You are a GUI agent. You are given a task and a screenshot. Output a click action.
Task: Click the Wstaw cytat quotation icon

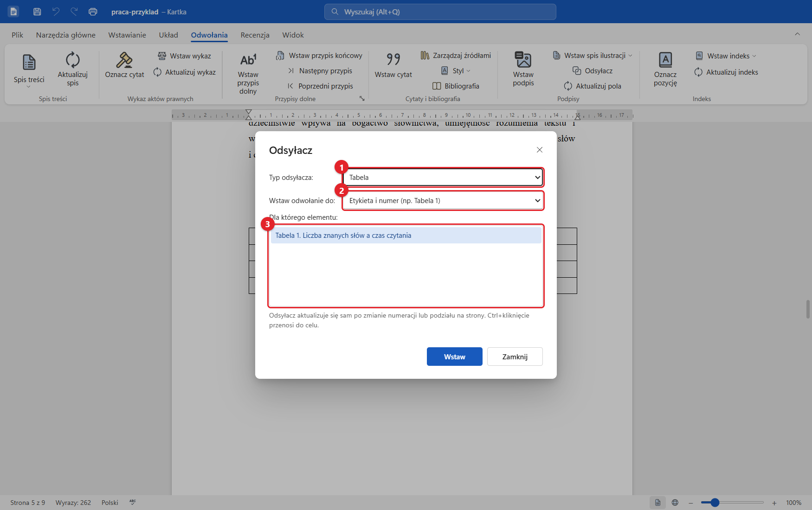pos(393,59)
